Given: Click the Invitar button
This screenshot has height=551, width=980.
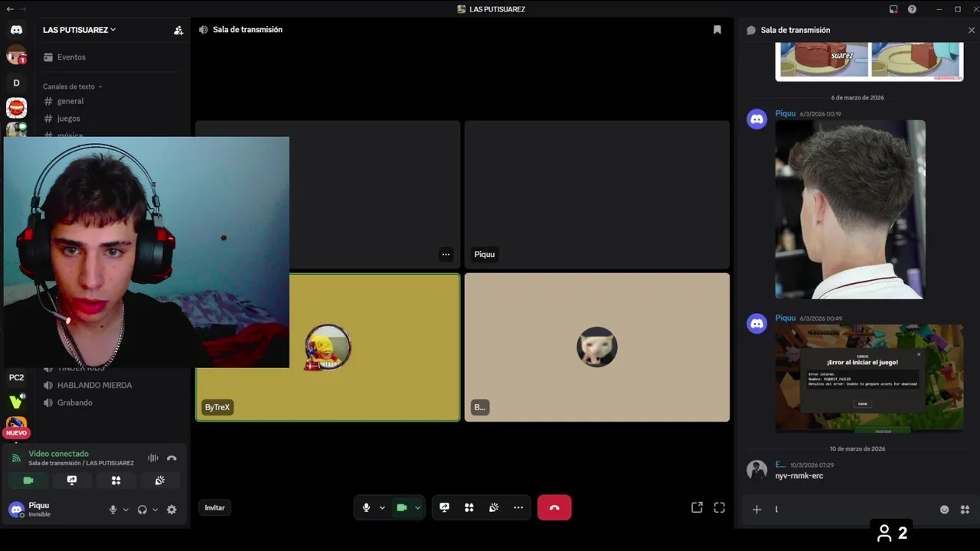Looking at the screenshot, I should (214, 507).
